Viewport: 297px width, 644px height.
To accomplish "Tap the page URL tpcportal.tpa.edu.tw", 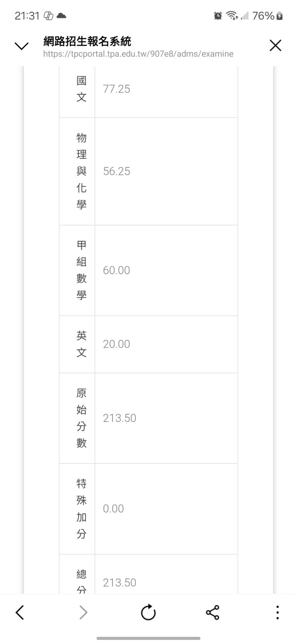I will click(x=138, y=54).
